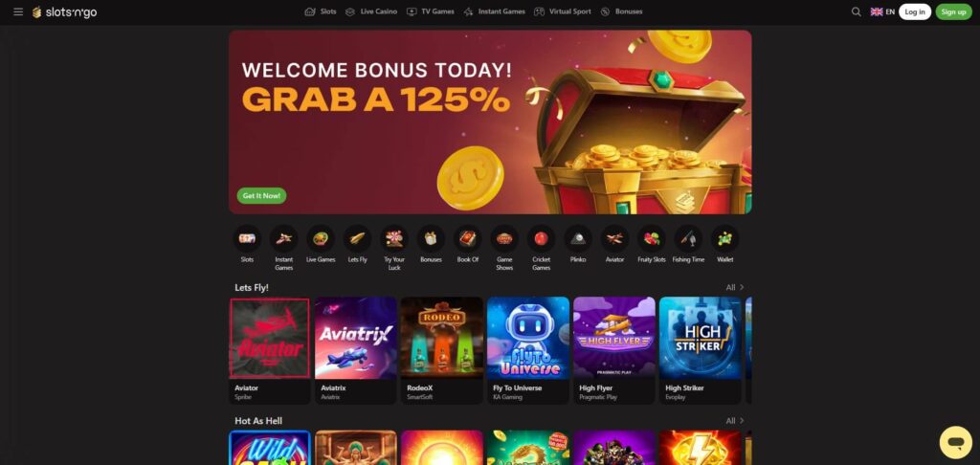Open the Bonuses navigation item

click(621, 11)
